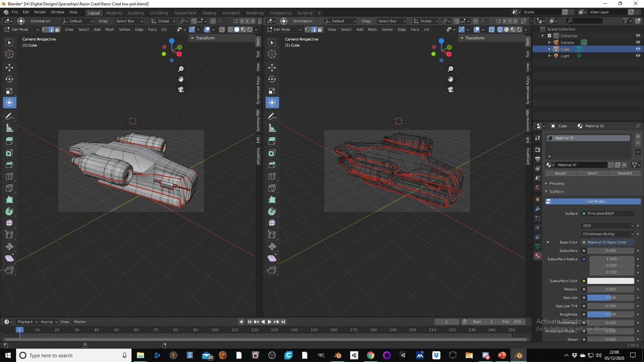Toggle the Use Nodes button
The image size is (644, 362).
coord(593,201)
